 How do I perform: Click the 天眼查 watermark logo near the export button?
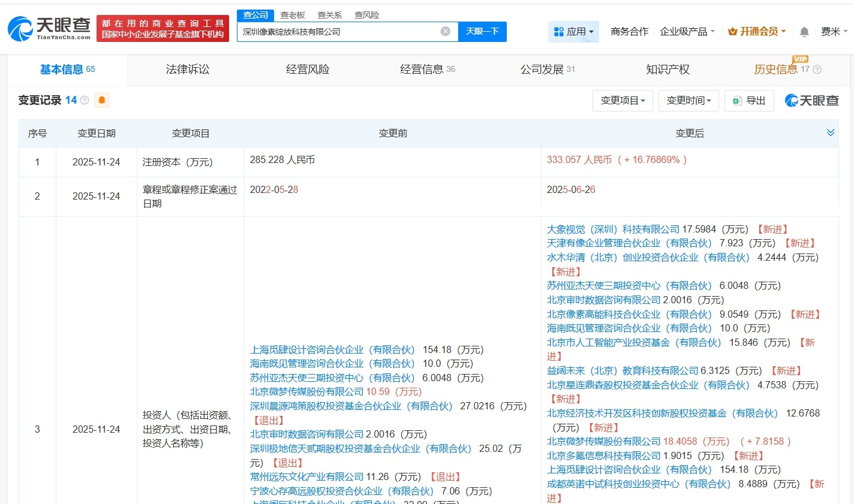click(811, 101)
